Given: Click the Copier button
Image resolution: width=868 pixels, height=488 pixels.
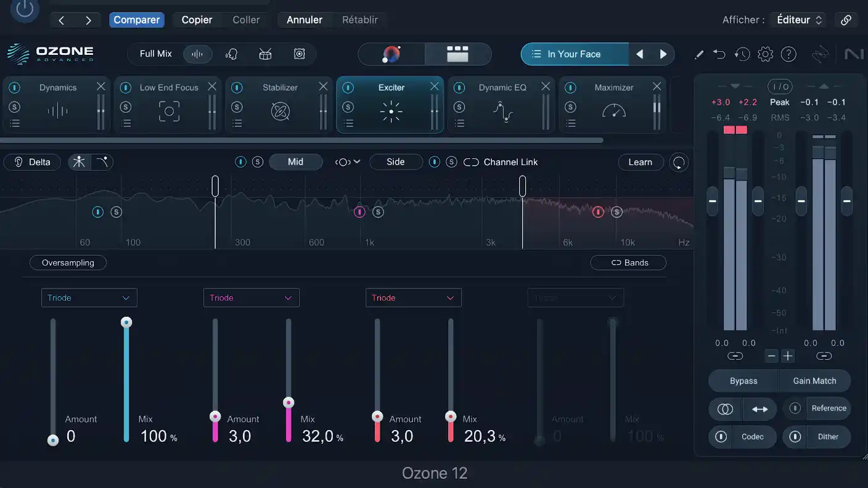Looking at the screenshot, I should [197, 20].
